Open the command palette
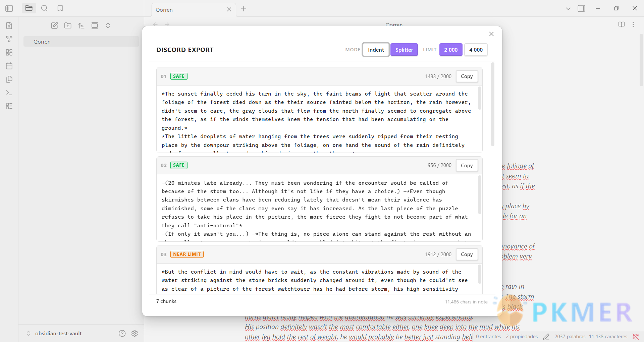 tap(9, 93)
